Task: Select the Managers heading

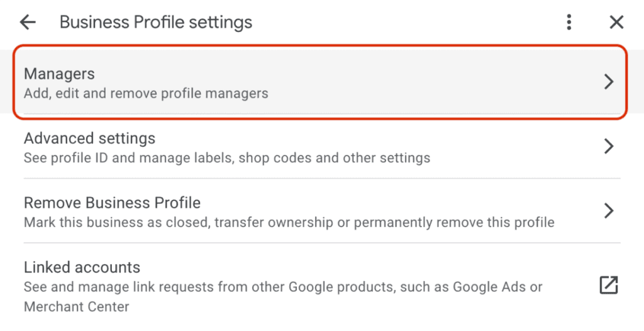Action: pos(59,74)
